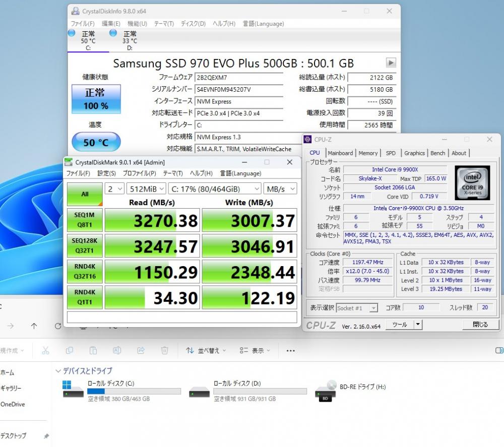Open 設定(S) menu in CrystalDiskMark
Viewport: 504px width, 447px height.
tap(106, 173)
